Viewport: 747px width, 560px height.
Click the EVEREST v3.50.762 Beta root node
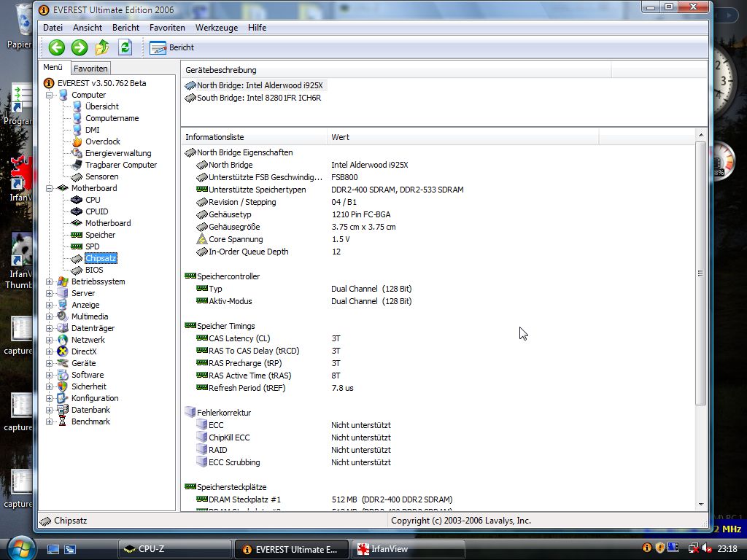[101, 83]
